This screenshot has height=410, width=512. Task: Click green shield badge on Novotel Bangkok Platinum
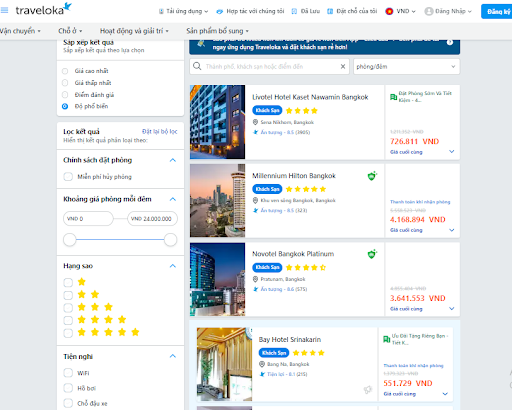coord(372,254)
